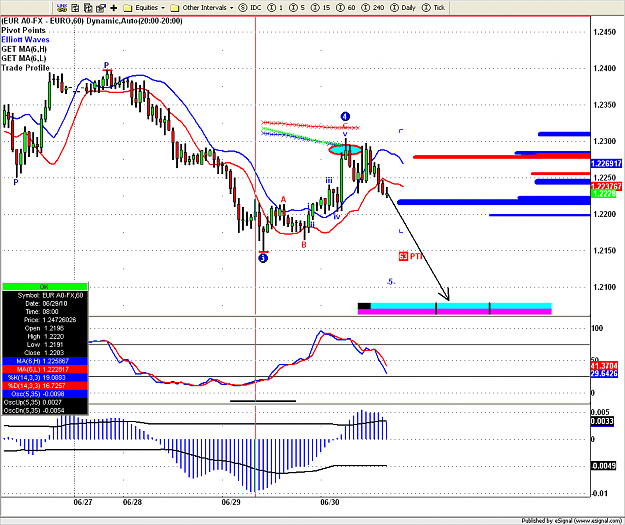Click the oscillator -0.0049 value tag
This screenshot has height=525, width=625.
(x=603, y=466)
